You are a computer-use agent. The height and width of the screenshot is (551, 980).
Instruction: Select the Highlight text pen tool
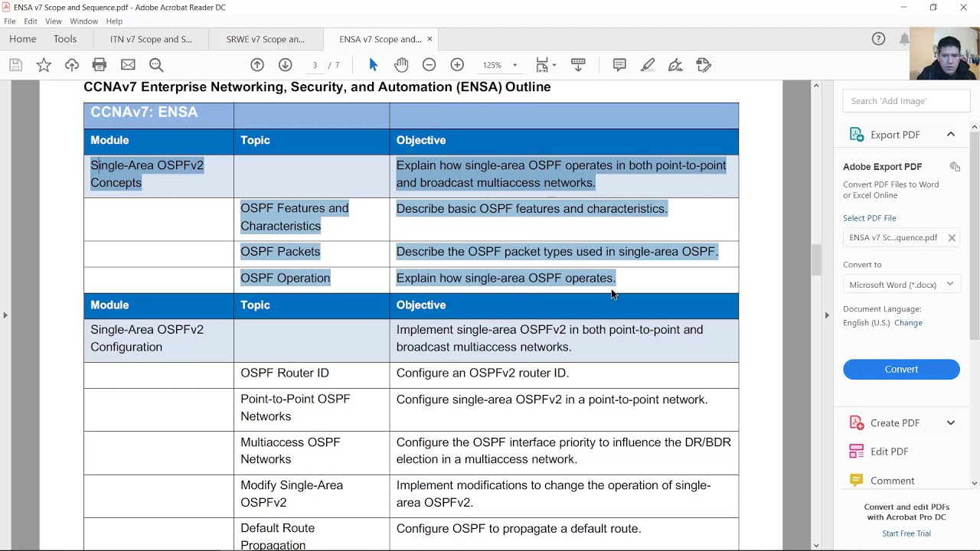pyautogui.click(x=648, y=65)
